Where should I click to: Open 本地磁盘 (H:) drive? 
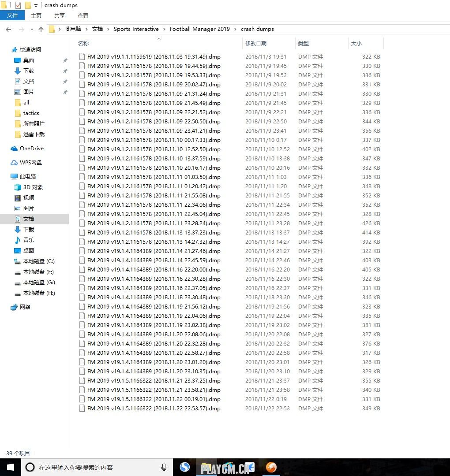coord(39,293)
